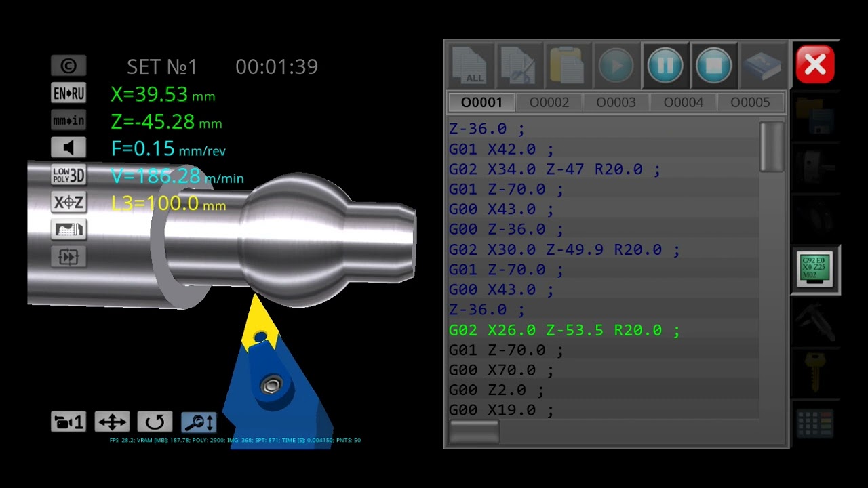868x488 pixels.
Task: Open the folder and floppy file icon
Action: click(x=816, y=116)
